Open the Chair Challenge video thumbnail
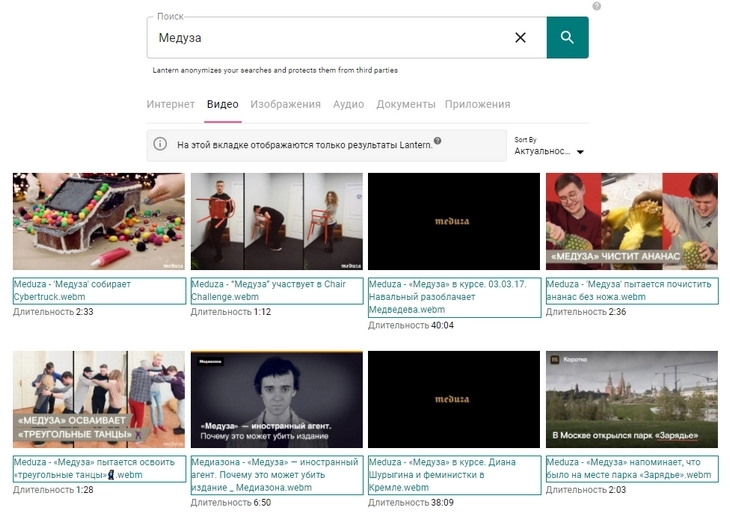This screenshot has width=730, height=514. click(276, 221)
